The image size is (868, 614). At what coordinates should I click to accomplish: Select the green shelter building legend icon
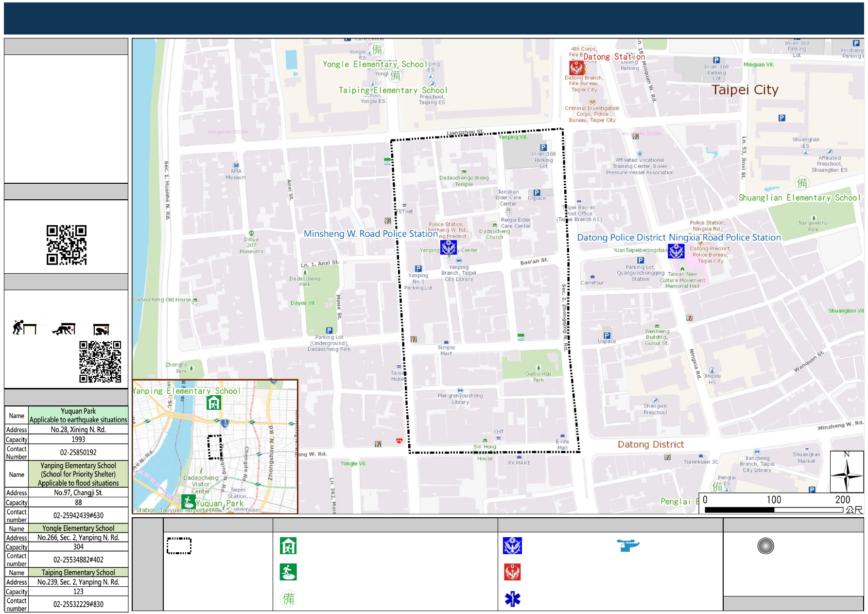click(x=288, y=546)
